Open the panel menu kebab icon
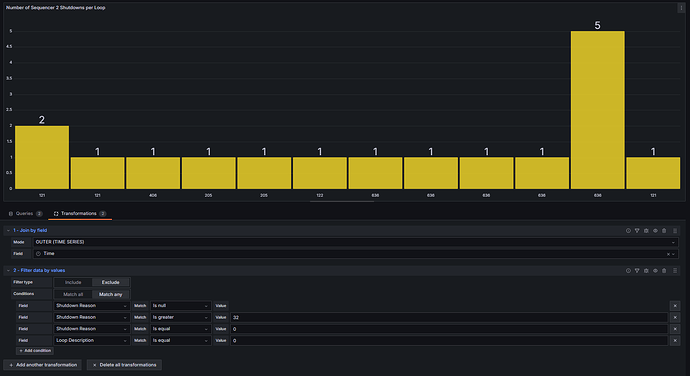The width and height of the screenshot is (690, 376). (681, 8)
